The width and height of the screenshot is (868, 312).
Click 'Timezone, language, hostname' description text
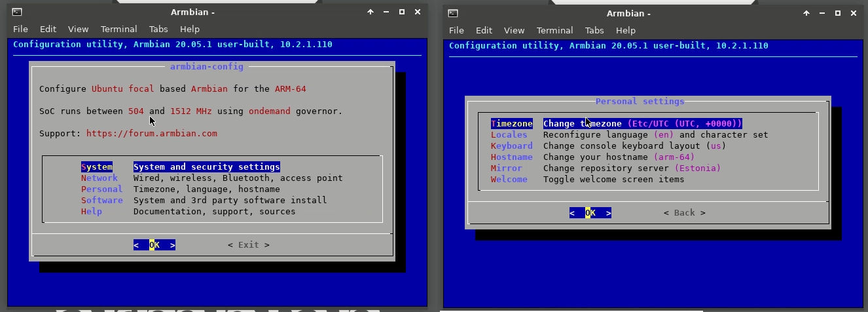point(207,189)
